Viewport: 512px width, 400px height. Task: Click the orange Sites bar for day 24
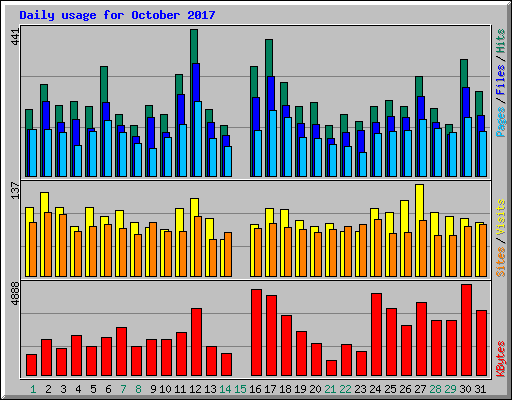click(378, 248)
